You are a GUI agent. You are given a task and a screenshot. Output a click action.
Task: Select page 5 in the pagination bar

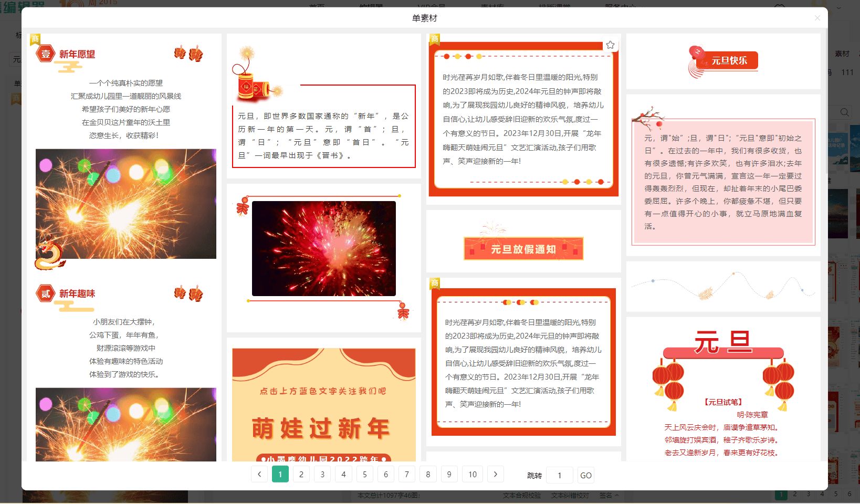[x=364, y=474]
